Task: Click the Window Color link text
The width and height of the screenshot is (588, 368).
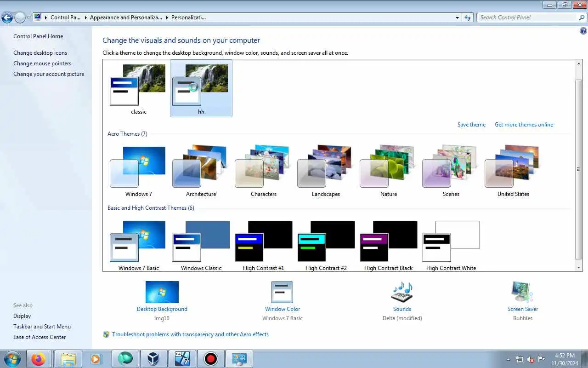Action: (283, 309)
